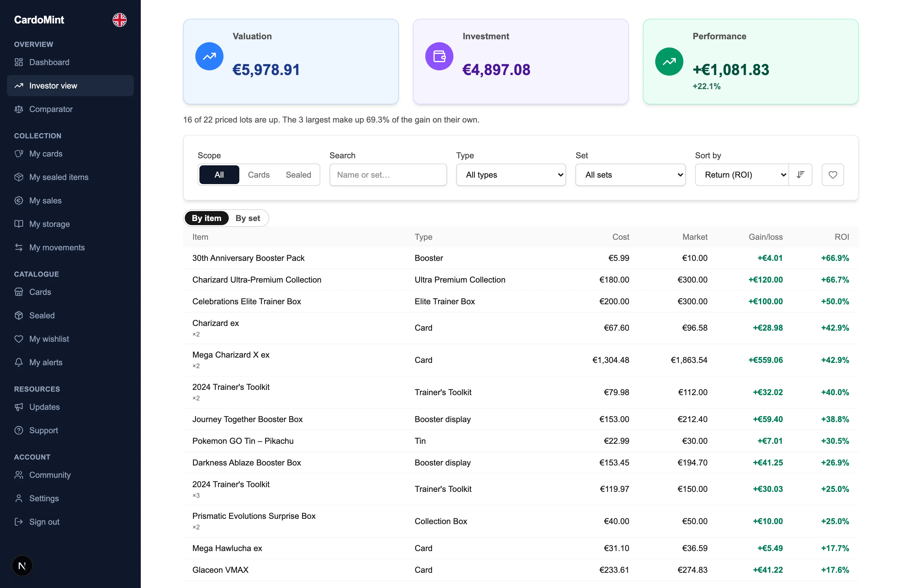This screenshot has width=901, height=588.
Task: Open Dashboard from sidebar
Action: [x=70, y=62]
